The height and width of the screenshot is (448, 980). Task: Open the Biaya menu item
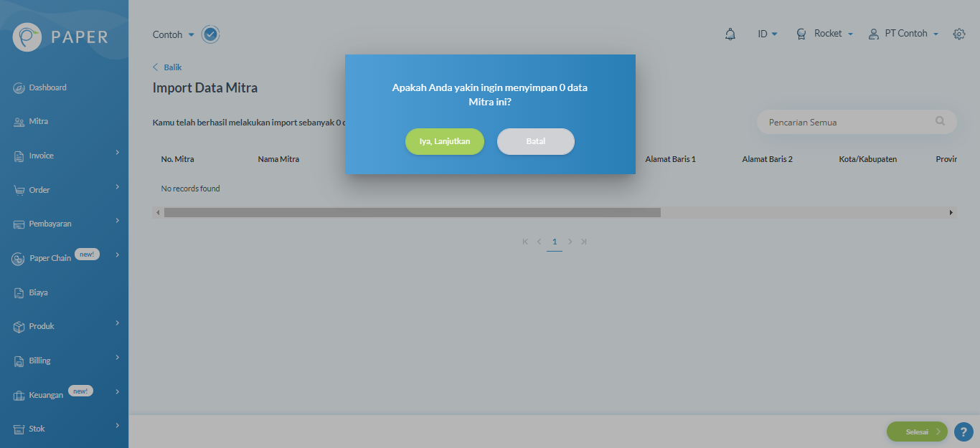pyautogui.click(x=38, y=292)
